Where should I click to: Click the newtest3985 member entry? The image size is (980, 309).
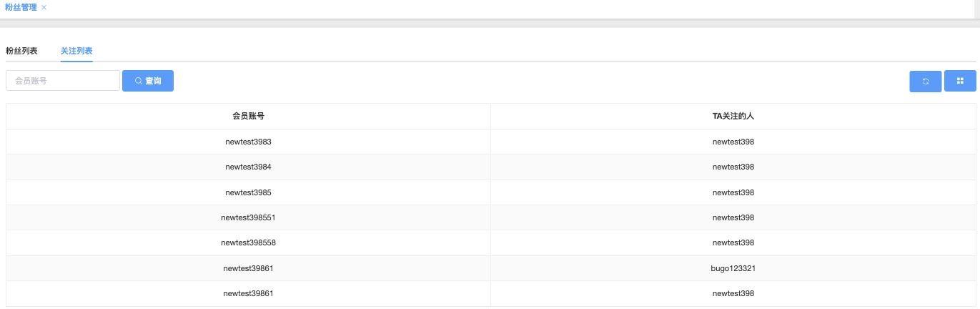click(x=248, y=192)
